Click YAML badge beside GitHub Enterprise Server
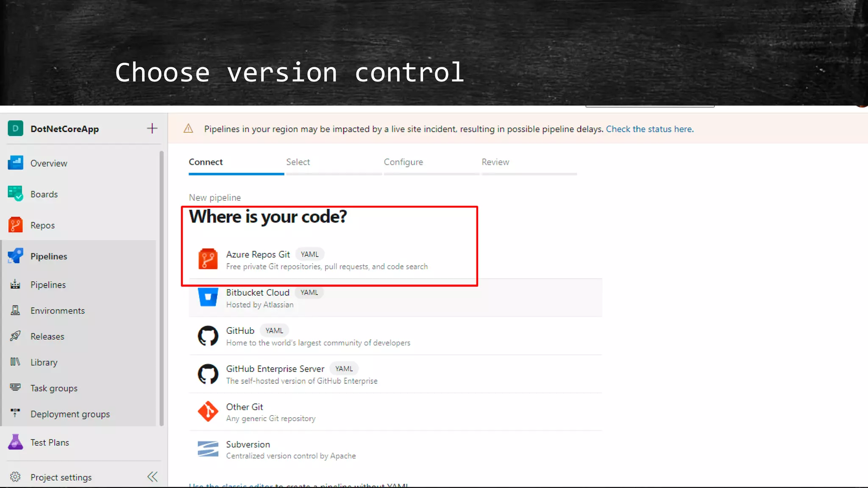This screenshot has height=488, width=868. click(344, 369)
